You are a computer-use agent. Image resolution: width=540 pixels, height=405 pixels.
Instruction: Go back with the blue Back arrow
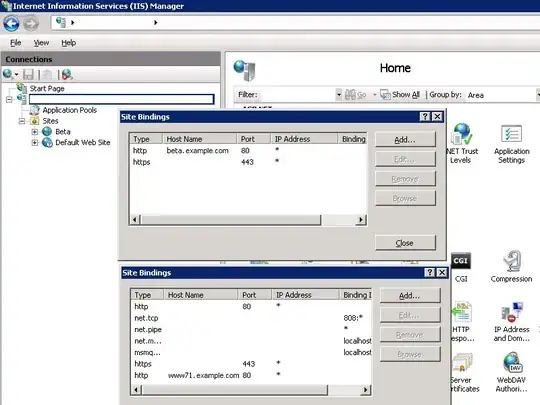(x=11, y=24)
